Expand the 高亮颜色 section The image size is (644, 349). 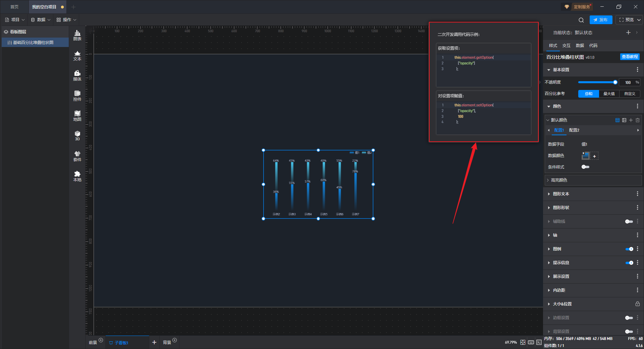(559, 180)
